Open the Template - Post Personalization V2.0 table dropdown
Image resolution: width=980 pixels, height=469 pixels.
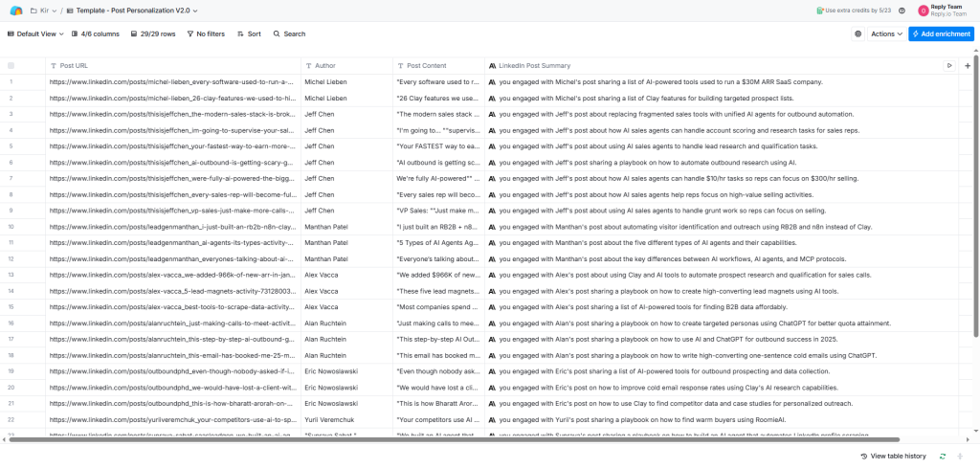tap(132, 11)
